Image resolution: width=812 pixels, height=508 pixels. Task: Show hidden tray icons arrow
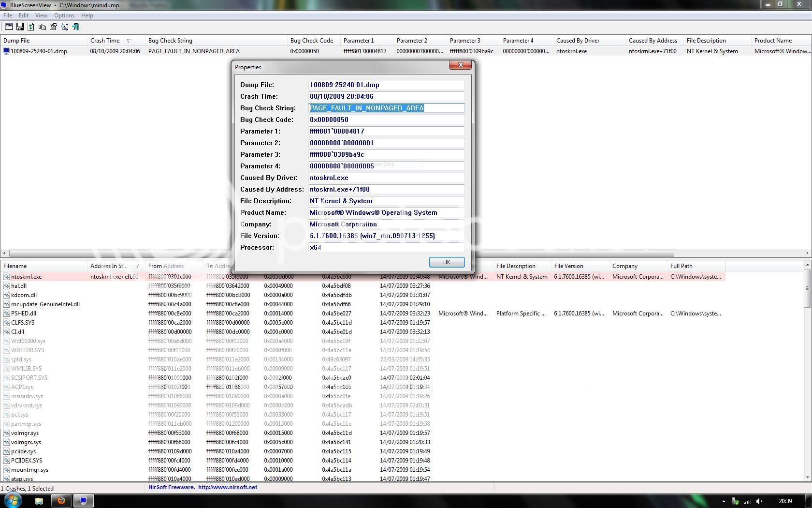point(724,501)
